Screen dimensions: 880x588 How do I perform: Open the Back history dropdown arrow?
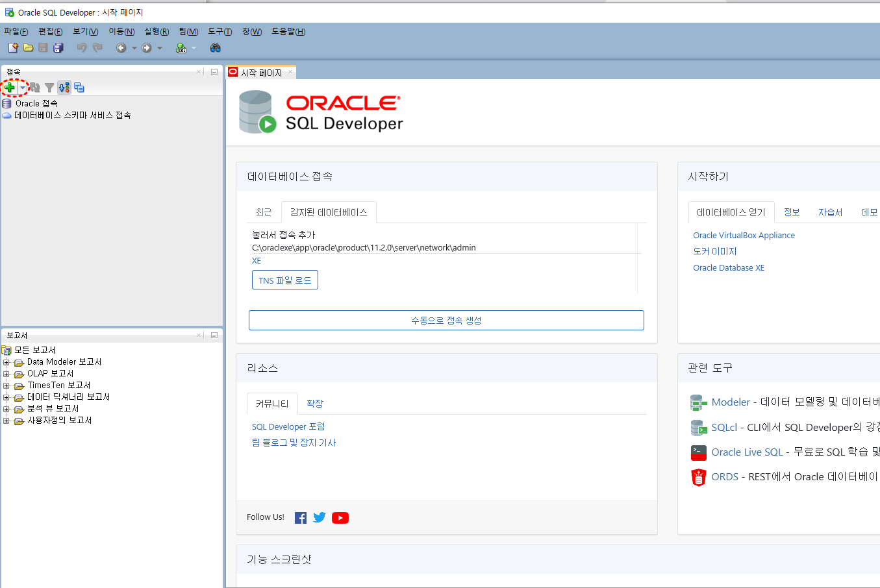point(134,48)
